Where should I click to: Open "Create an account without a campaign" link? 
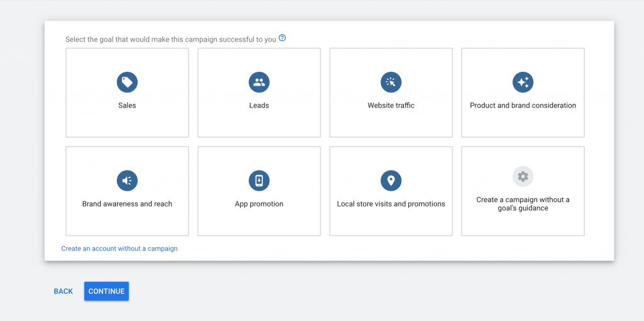(119, 249)
